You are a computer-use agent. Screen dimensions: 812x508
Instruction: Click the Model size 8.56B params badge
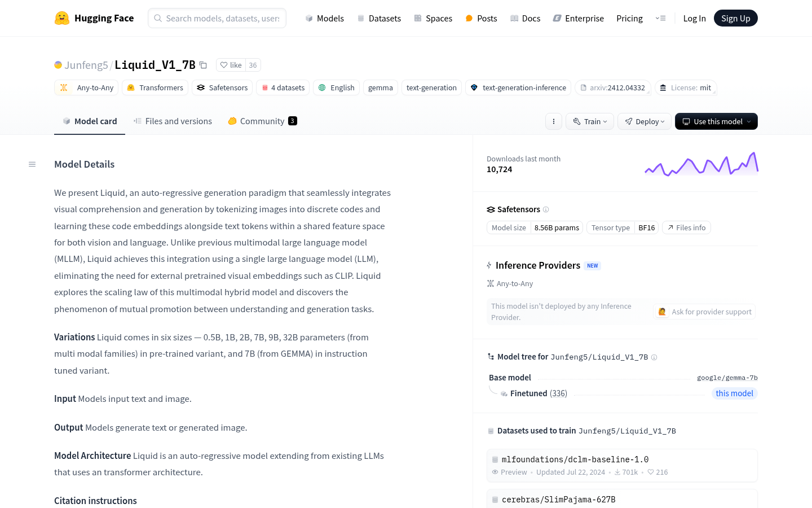(535, 227)
